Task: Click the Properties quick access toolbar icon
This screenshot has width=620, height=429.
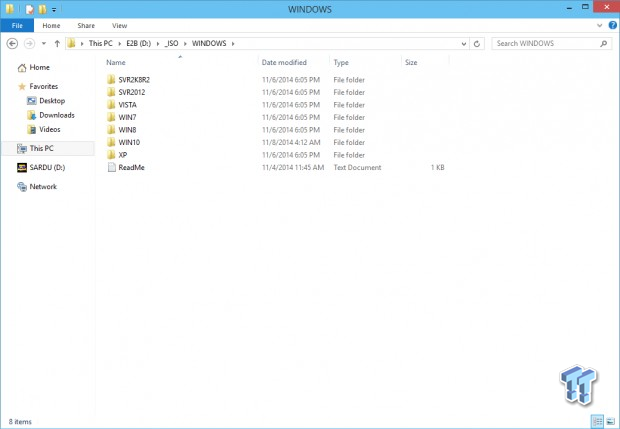Action: [x=29, y=9]
